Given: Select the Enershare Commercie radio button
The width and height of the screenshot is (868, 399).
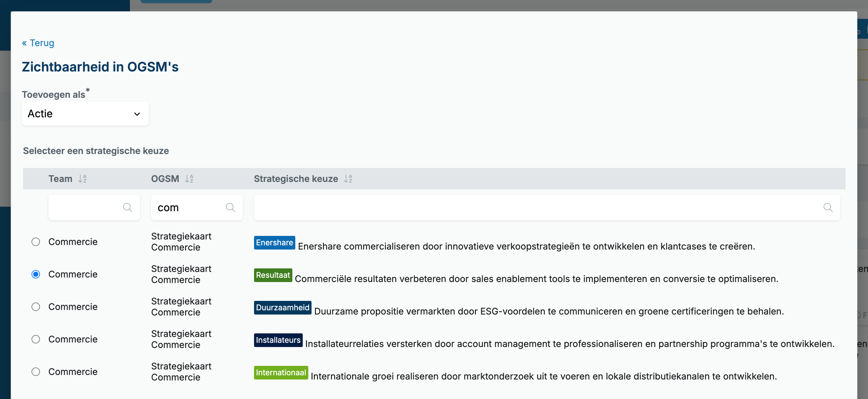Looking at the screenshot, I should coord(36,242).
